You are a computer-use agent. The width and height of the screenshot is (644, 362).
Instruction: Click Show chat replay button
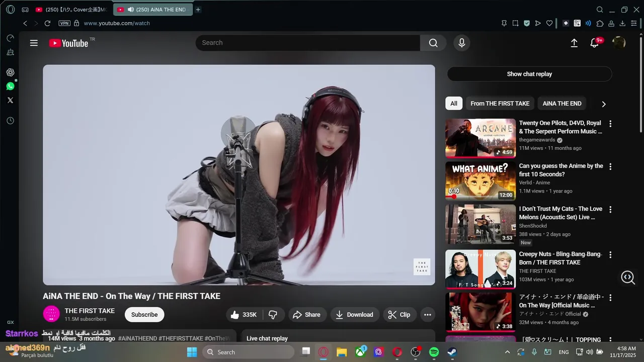(529, 74)
